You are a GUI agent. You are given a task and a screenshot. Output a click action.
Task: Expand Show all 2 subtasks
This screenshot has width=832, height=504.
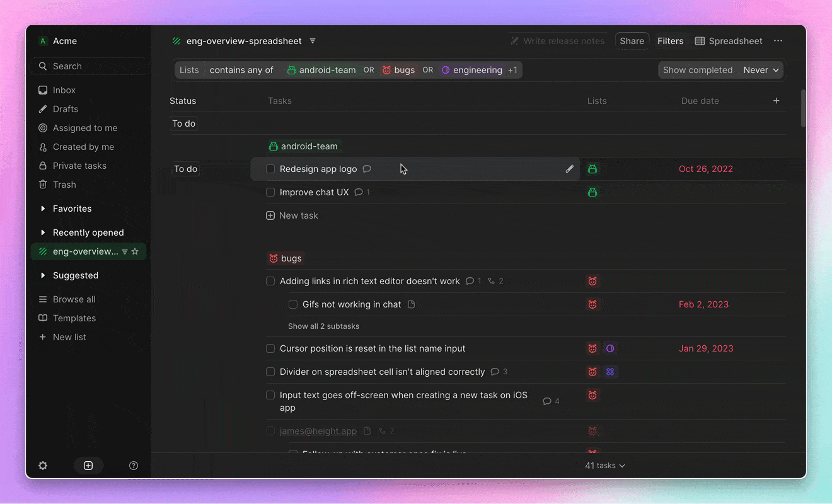(x=323, y=326)
